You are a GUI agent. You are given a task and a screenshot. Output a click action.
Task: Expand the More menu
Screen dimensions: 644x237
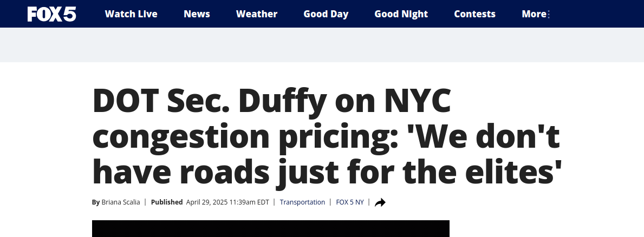coord(534,14)
